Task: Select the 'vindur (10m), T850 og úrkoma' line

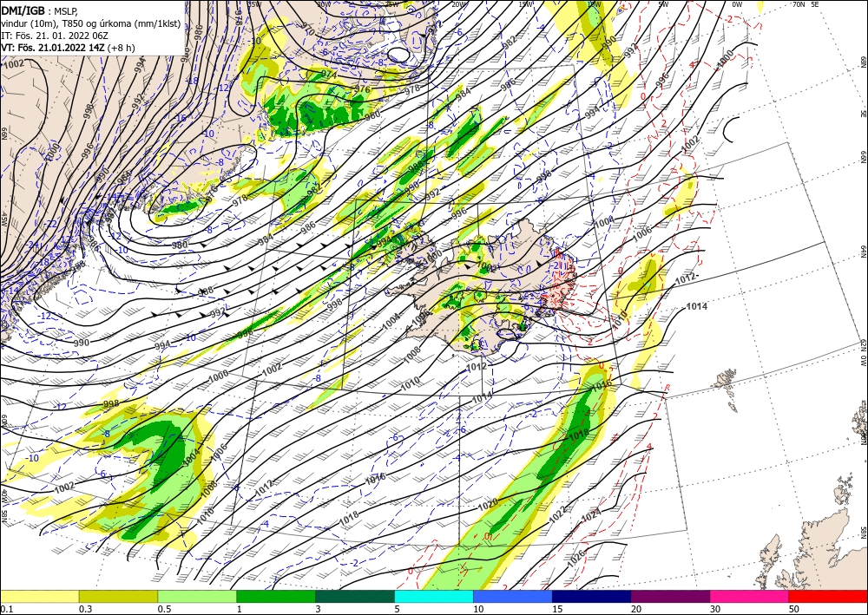Action: pyautogui.click(x=91, y=23)
